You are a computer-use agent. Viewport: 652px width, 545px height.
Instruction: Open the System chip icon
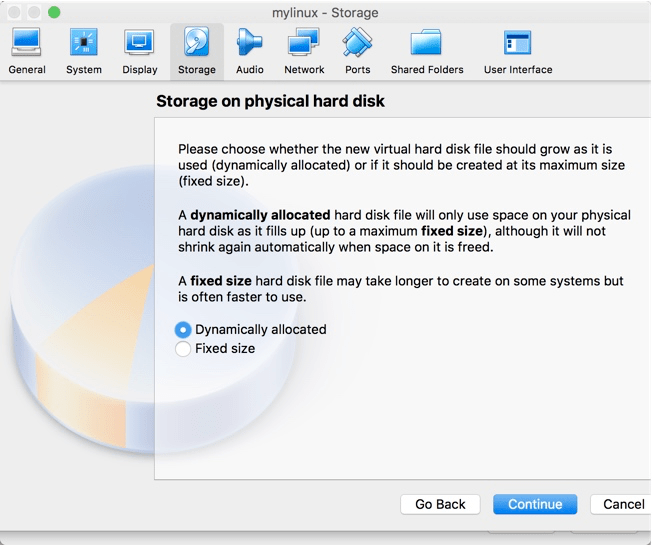click(x=84, y=42)
